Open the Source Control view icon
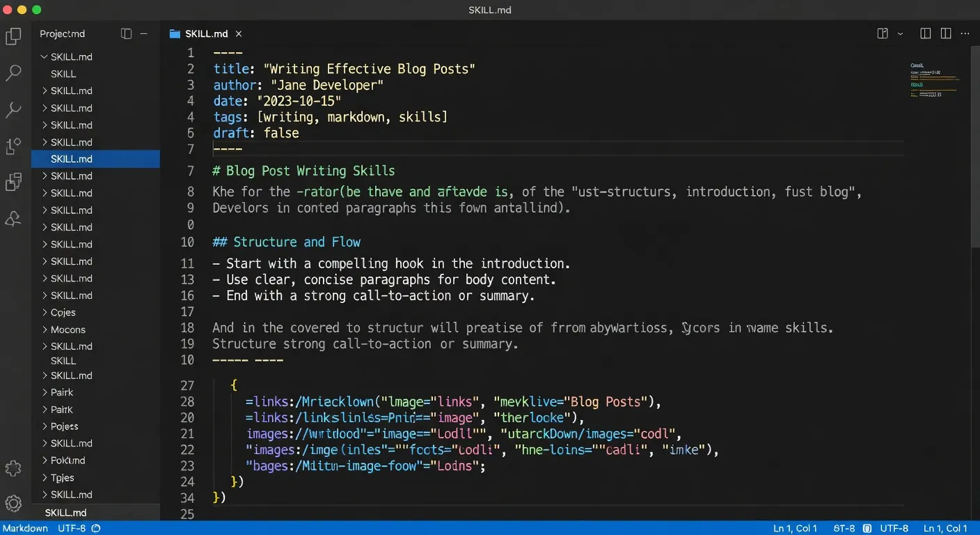This screenshot has width=980, height=535. [15, 146]
